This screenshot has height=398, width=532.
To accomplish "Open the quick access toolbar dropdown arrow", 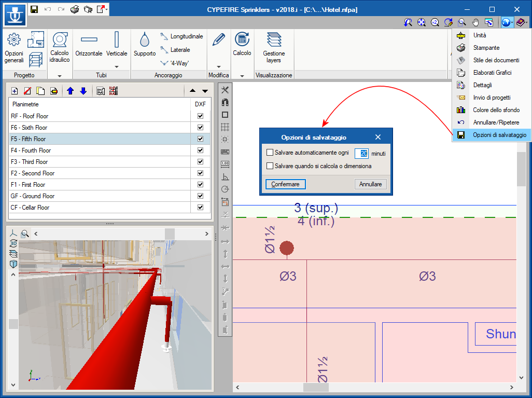I will 106,9.
